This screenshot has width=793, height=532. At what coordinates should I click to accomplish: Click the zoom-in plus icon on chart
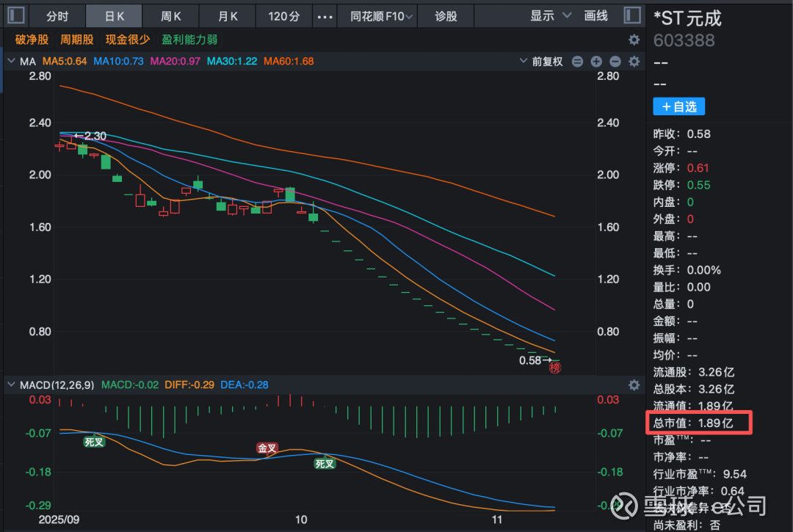(596, 62)
